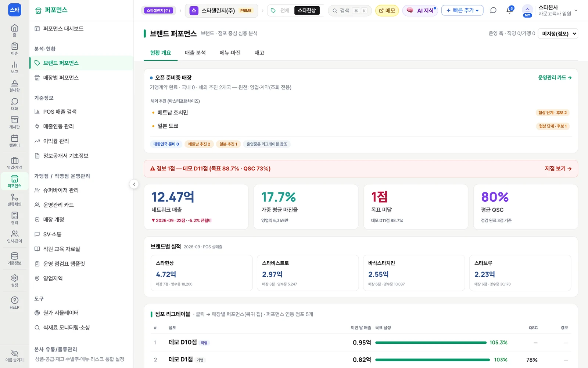The height and width of the screenshot is (368, 588).
Task: Open the 보고 report icon
Action: coord(14,67)
